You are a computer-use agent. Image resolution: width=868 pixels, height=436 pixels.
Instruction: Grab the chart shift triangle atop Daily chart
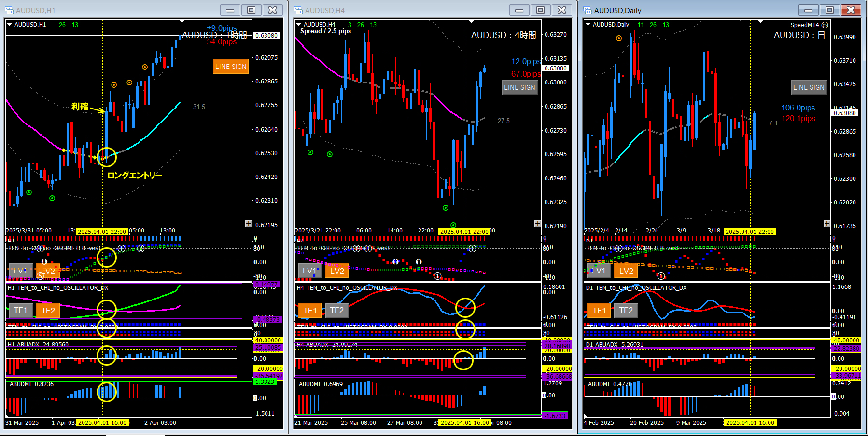click(x=760, y=21)
